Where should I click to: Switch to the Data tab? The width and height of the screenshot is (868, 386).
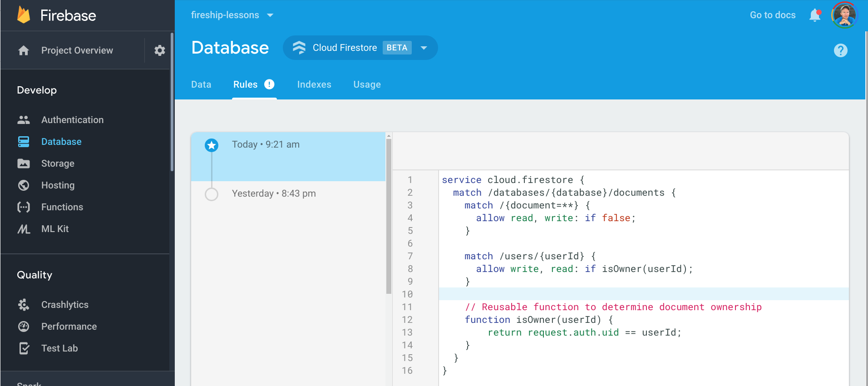(201, 84)
